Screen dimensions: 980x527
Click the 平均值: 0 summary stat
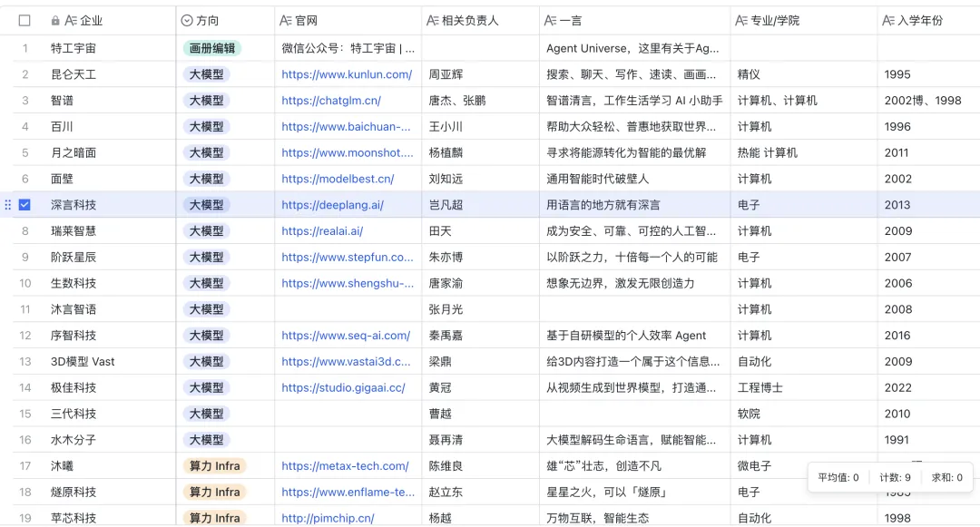tap(838, 478)
